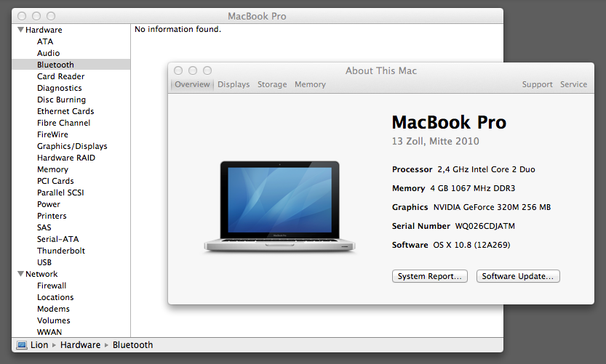
Task: Click Hardware in the bottom path bar
Action: click(x=80, y=344)
